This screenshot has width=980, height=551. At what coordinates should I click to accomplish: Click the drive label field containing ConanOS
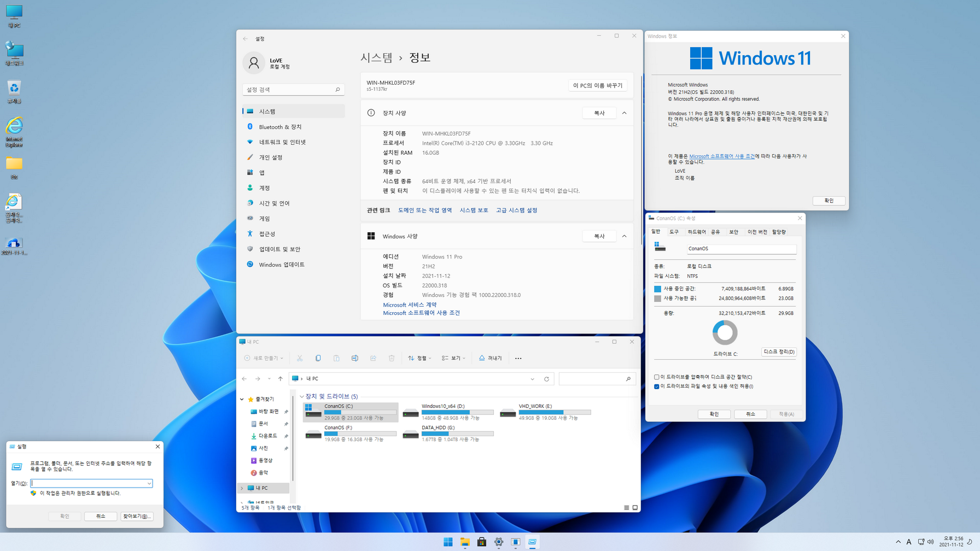742,249
